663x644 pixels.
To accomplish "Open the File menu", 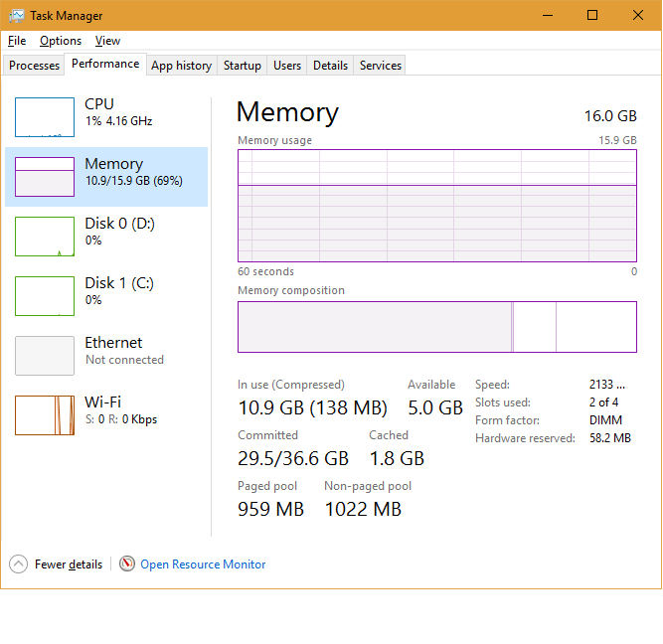I will [17, 41].
